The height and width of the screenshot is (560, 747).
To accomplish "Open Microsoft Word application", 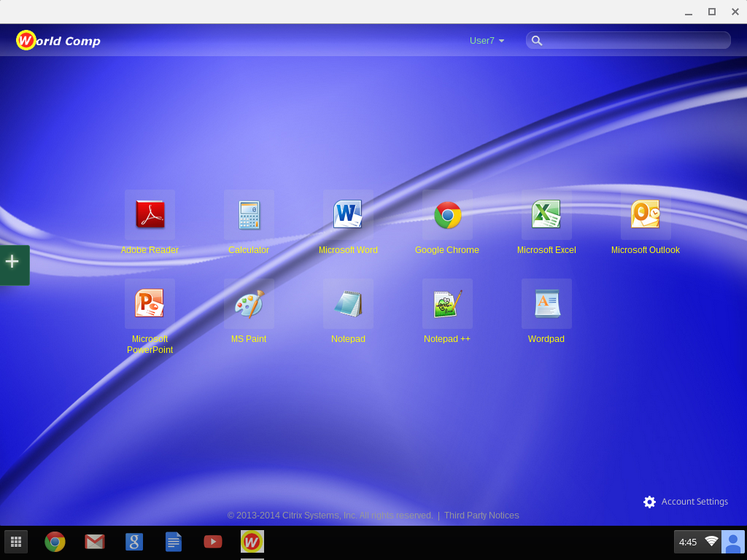I will tap(348, 215).
